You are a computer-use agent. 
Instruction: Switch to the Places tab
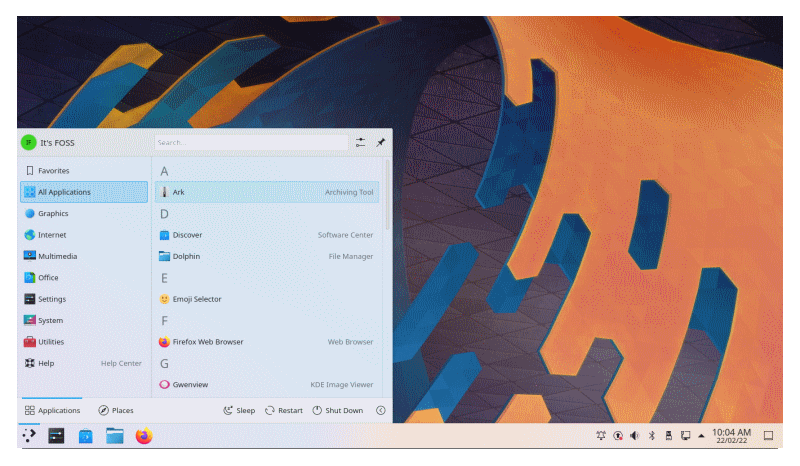point(116,410)
